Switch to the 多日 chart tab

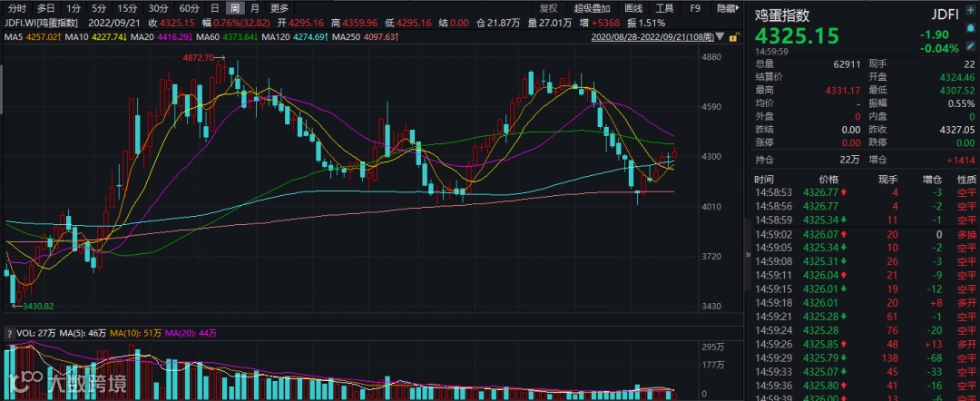(45, 8)
